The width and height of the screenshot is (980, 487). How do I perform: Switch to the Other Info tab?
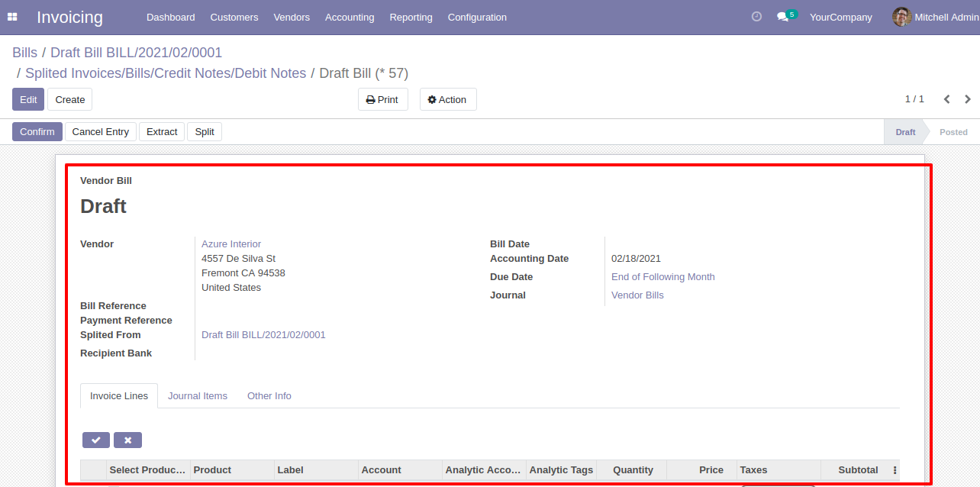point(269,395)
